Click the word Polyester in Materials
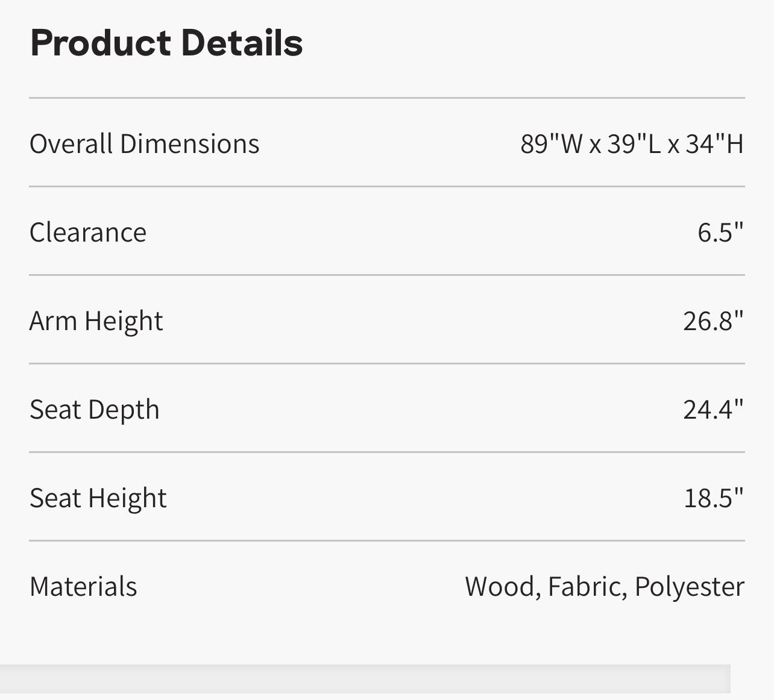 (x=690, y=587)
